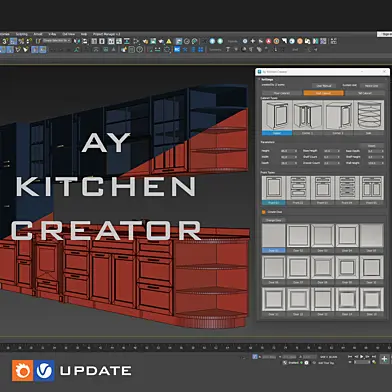
Task: Select the Door 01 flat style
Action: tap(274, 238)
